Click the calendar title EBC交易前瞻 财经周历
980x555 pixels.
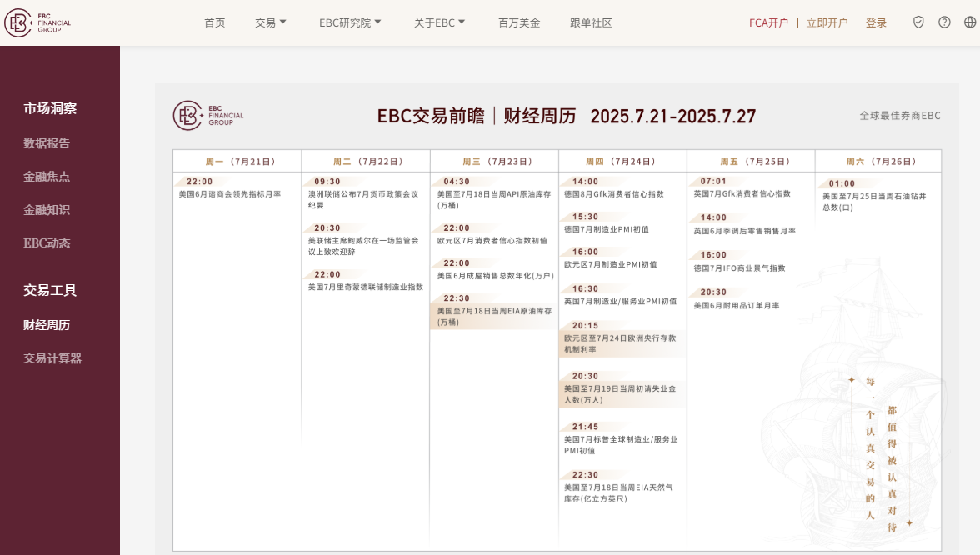(x=477, y=117)
